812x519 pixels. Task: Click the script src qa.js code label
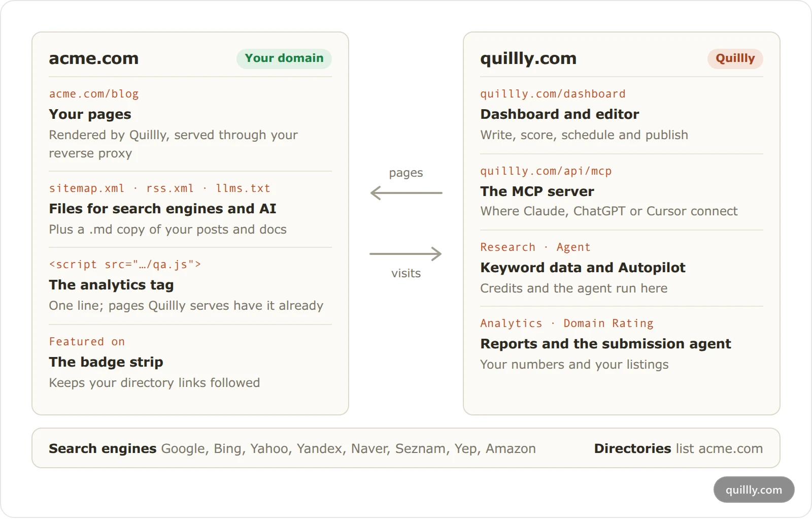pyautogui.click(x=125, y=265)
